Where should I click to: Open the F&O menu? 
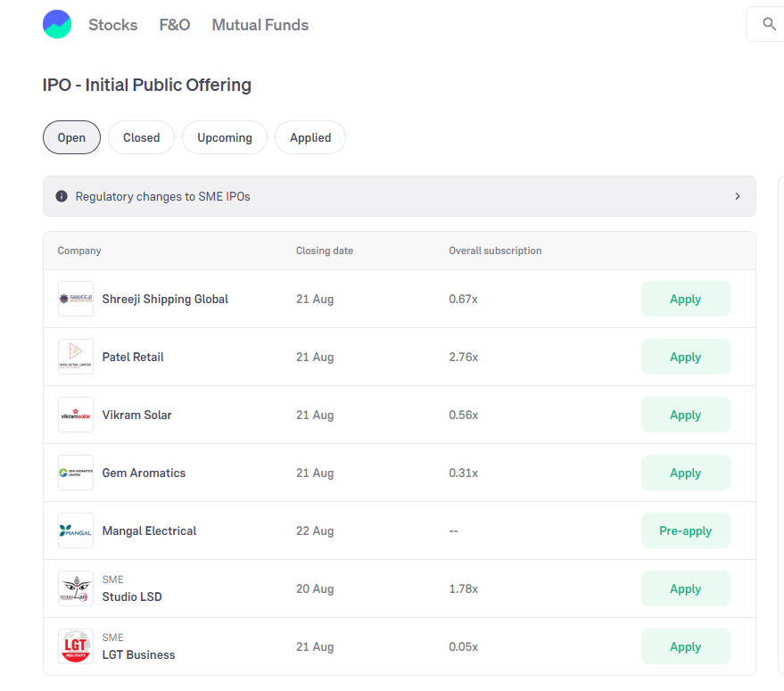coord(175,24)
